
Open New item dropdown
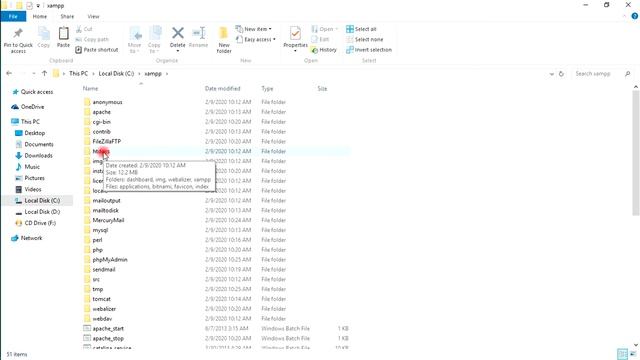pos(253,29)
